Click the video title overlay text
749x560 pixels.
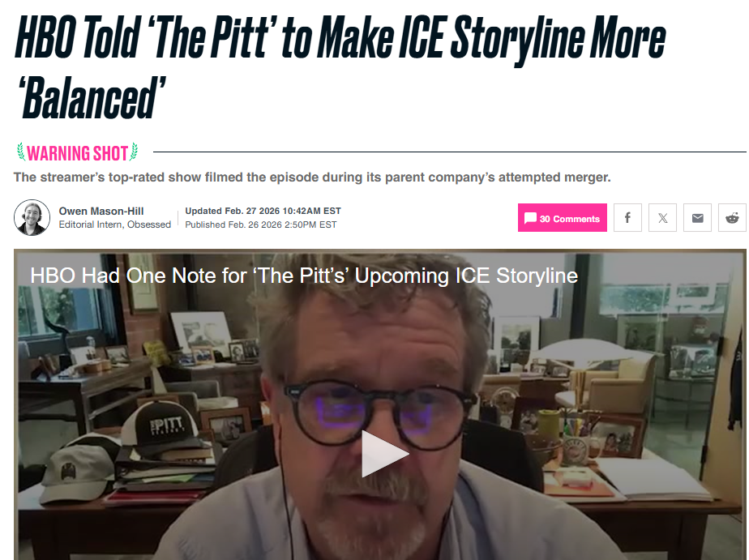click(x=304, y=276)
